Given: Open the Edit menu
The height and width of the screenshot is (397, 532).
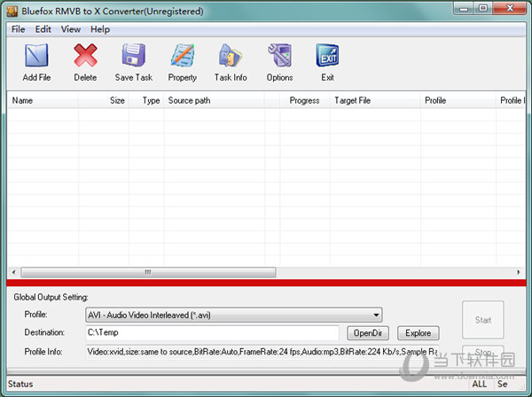Looking at the screenshot, I should [x=43, y=29].
